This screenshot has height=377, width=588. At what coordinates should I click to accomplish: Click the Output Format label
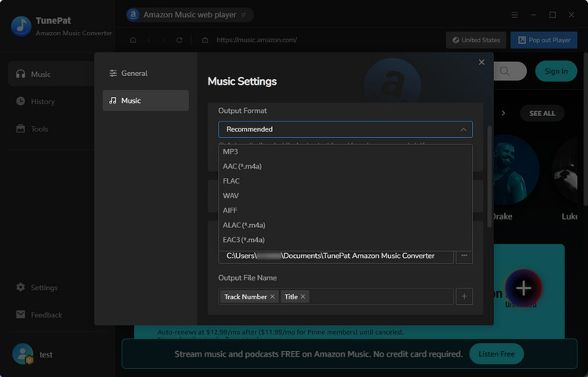(242, 111)
